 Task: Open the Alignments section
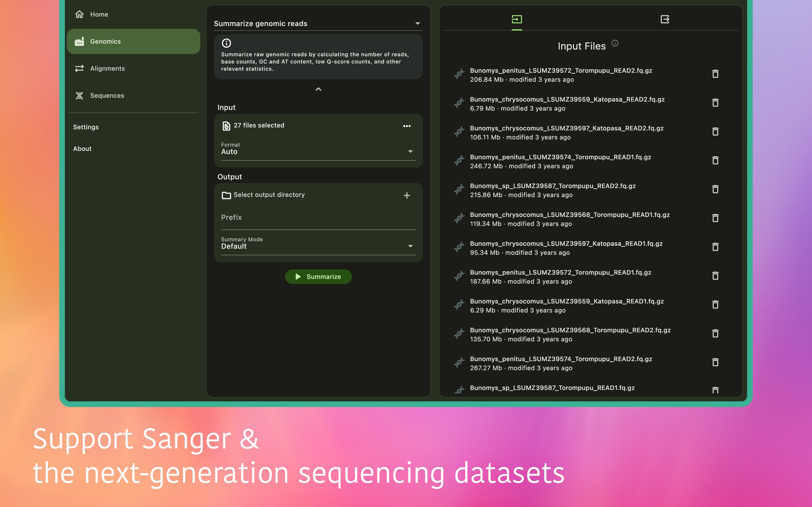coord(107,68)
